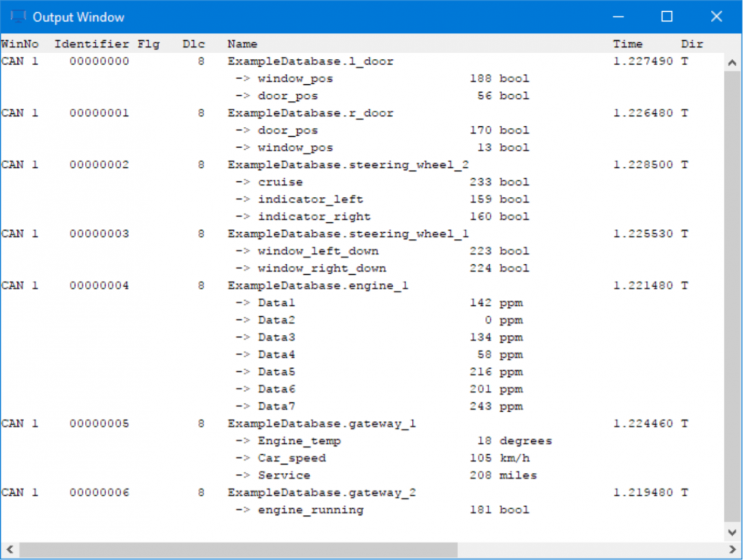Click the Dir column header

[x=692, y=43]
